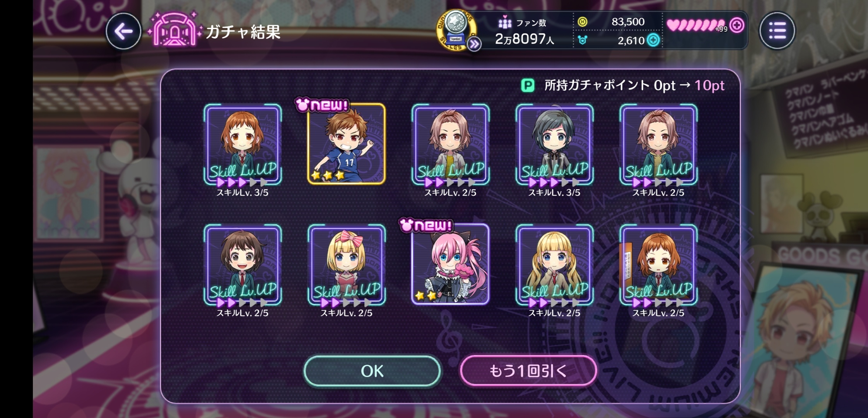Screen dimensions: 868x418
Task: Select the new pink-haired girl card
Action: (450, 264)
